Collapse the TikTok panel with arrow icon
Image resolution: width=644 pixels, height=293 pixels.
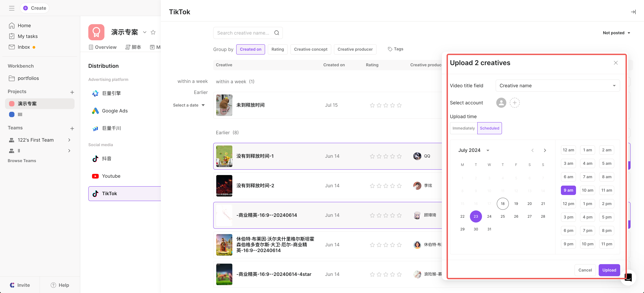[633, 12]
